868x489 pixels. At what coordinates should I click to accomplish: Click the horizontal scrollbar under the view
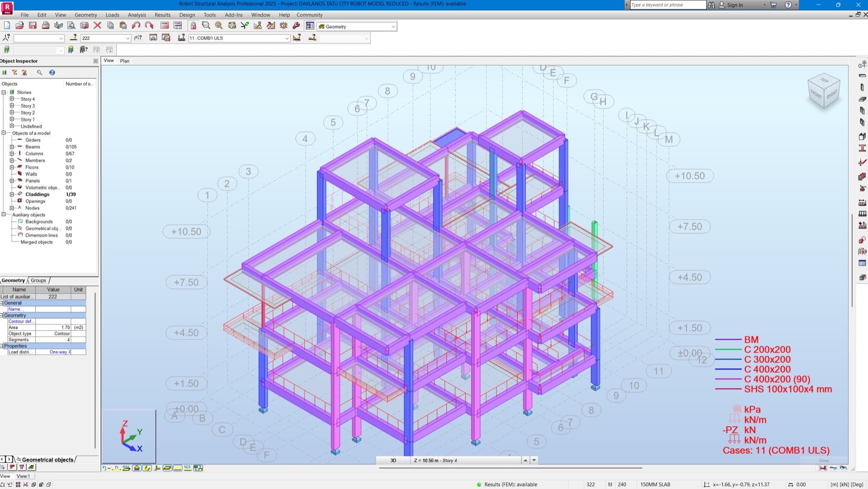point(510,468)
